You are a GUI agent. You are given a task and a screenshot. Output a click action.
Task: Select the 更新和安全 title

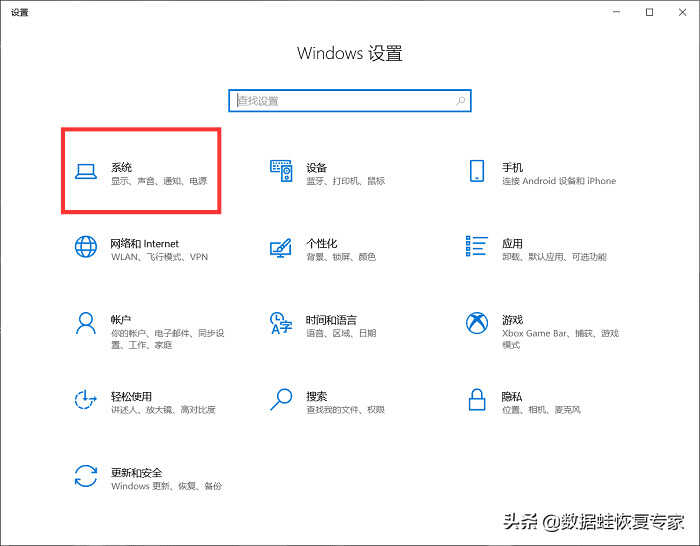137,473
